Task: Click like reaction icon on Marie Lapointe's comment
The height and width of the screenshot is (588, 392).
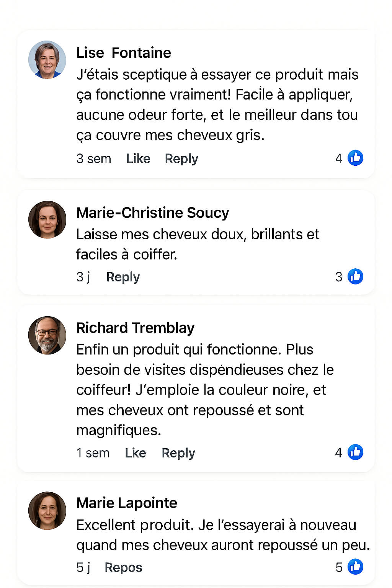Action: click(x=355, y=567)
